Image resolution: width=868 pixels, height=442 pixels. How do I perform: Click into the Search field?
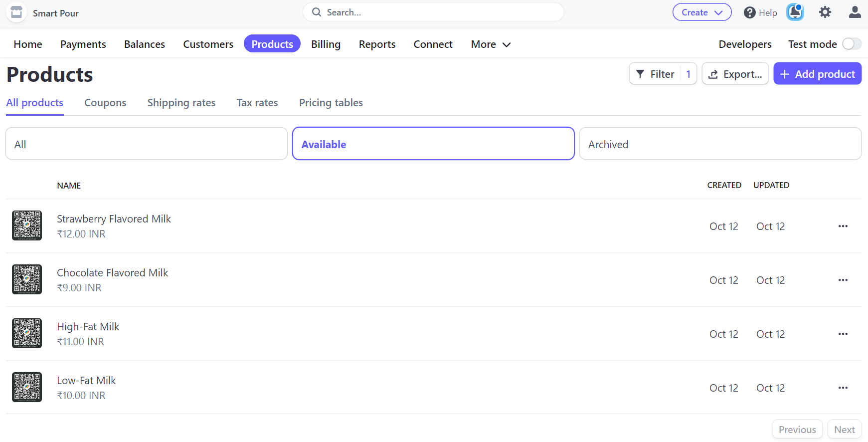(x=433, y=12)
